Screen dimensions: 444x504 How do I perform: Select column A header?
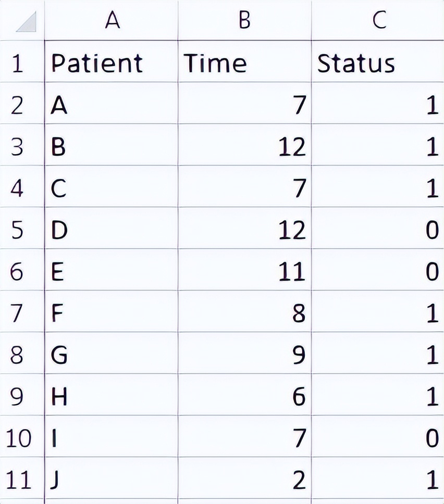[x=111, y=20]
